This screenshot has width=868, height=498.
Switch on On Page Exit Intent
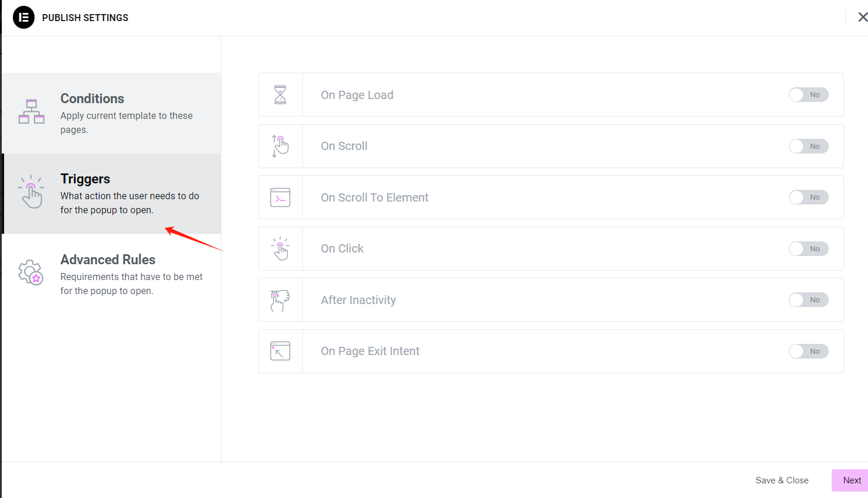[x=808, y=351]
